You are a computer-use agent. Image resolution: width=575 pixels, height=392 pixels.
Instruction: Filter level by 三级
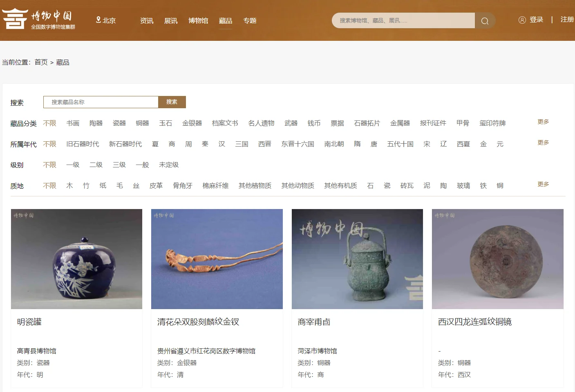click(119, 165)
